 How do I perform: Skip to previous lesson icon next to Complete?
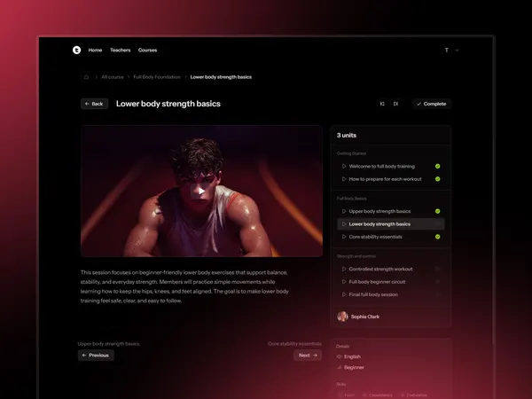(x=382, y=104)
